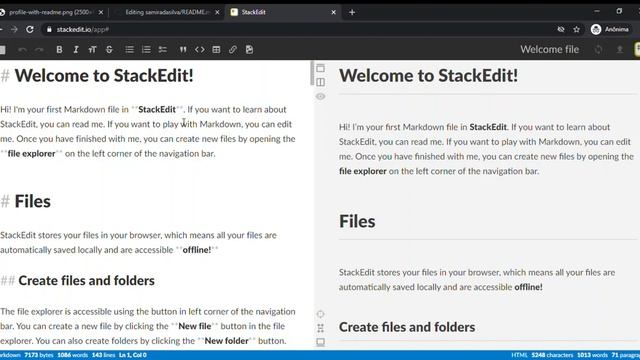640x360 pixels.
Task: Insert an unordered bullet list
Action: (x=129, y=50)
